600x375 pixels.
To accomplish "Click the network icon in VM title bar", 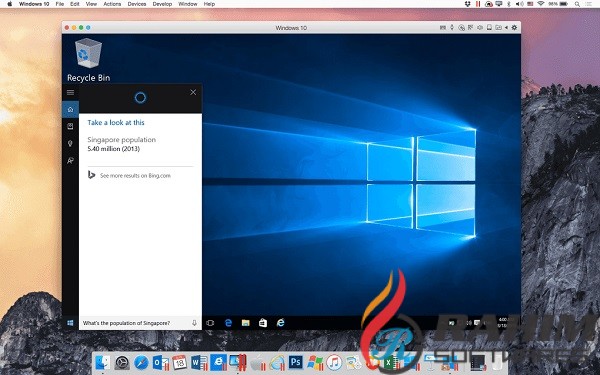I will [x=470, y=28].
